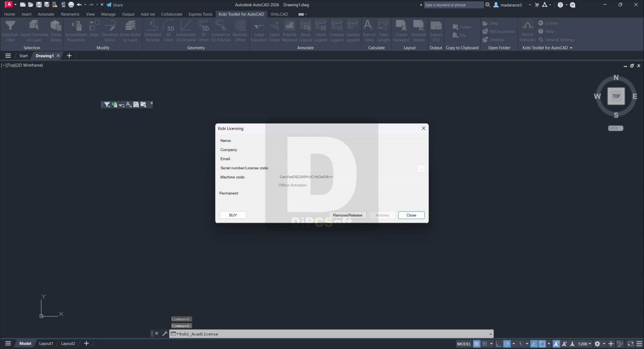Undo the last action
This screenshot has width=644, height=349.
point(79,5)
